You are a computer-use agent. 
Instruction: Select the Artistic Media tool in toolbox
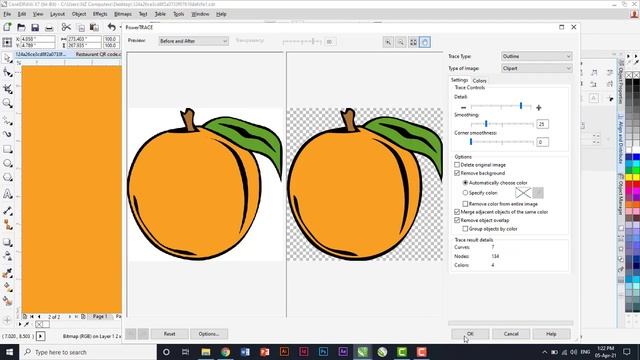[x=7, y=134]
